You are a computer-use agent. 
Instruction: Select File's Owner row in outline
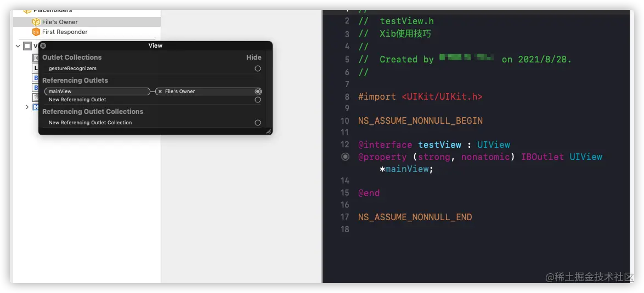87,22
